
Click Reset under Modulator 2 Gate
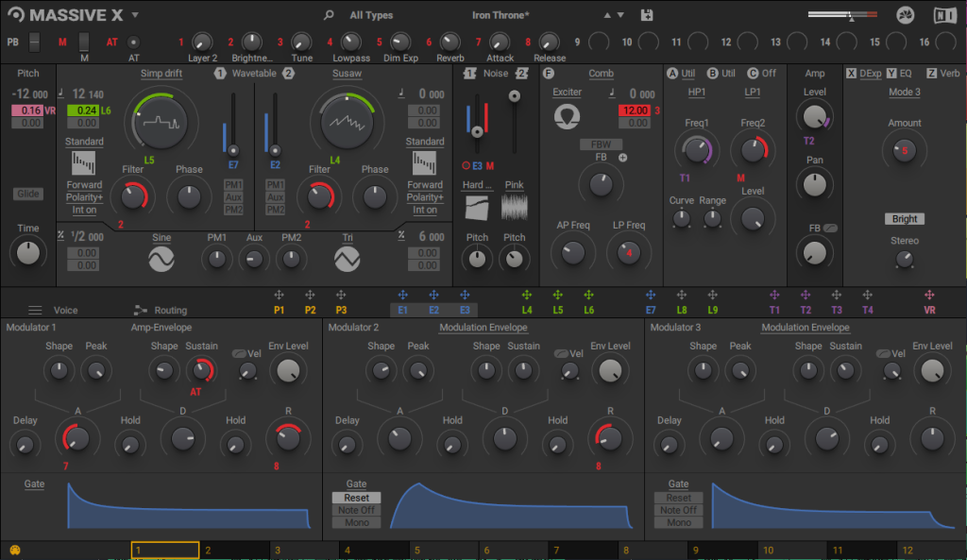point(355,498)
